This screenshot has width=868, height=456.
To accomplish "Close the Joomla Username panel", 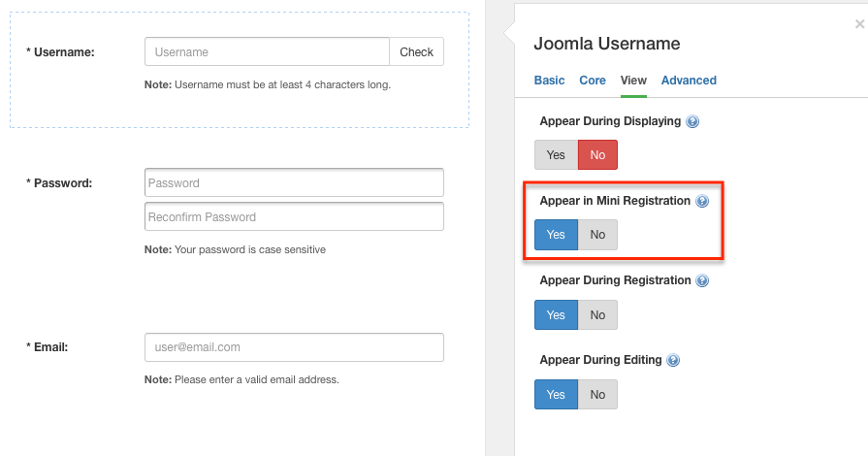I will click(859, 24).
